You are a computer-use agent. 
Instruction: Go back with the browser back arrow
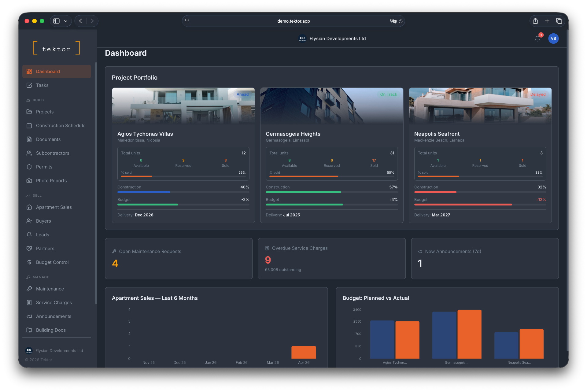(81, 21)
